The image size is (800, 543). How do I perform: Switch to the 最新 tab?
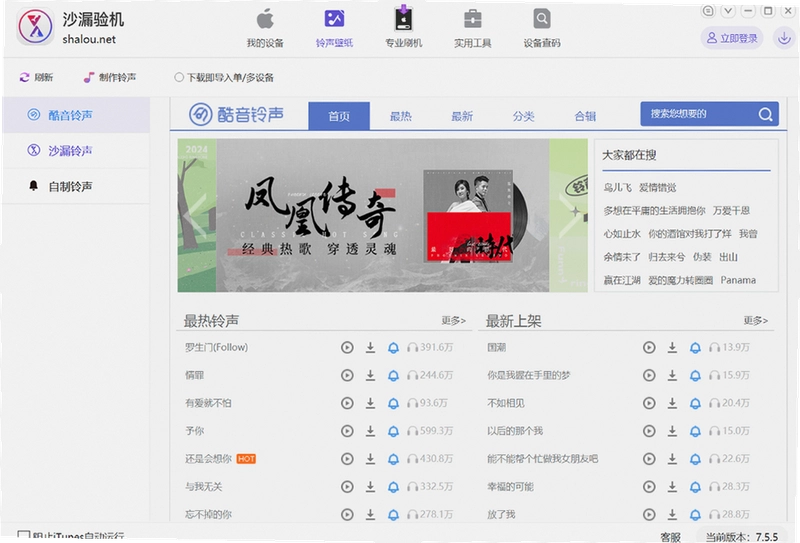pos(462,116)
